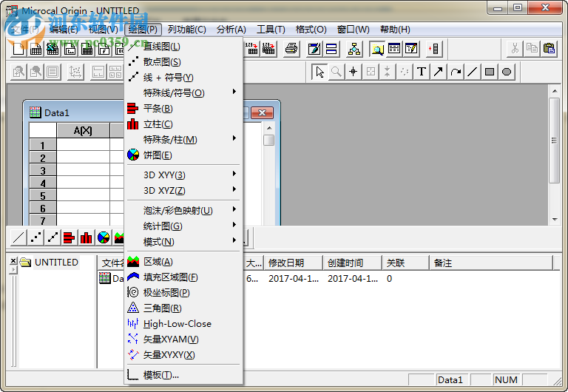Sort by 修改日期 column header
The height and width of the screenshot is (392, 568).
click(x=293, y=263)
